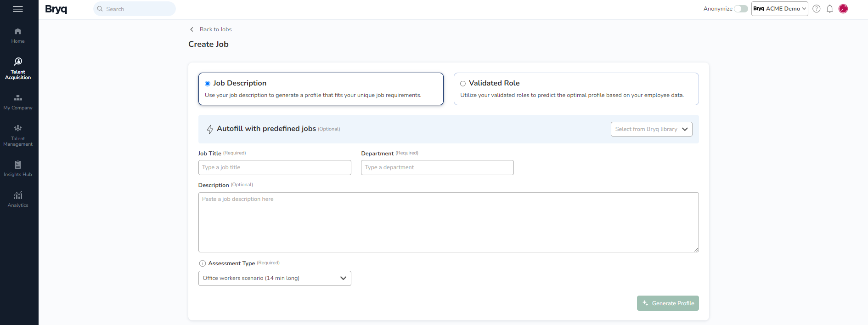The height and width of the screenshot is (325, 868).
Task: Open the help question mark icon
Action: coord(816,9)
